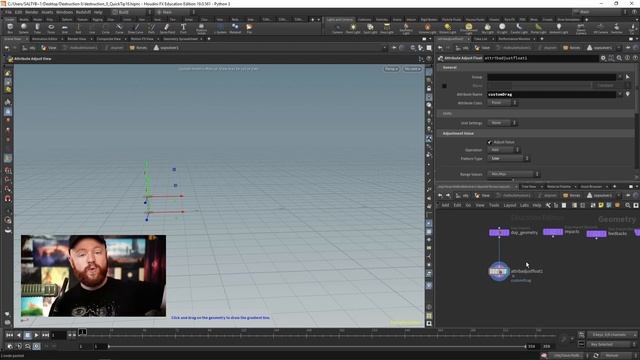Select the Curve shelf tool
640x360 pixels.
(119, 28)
